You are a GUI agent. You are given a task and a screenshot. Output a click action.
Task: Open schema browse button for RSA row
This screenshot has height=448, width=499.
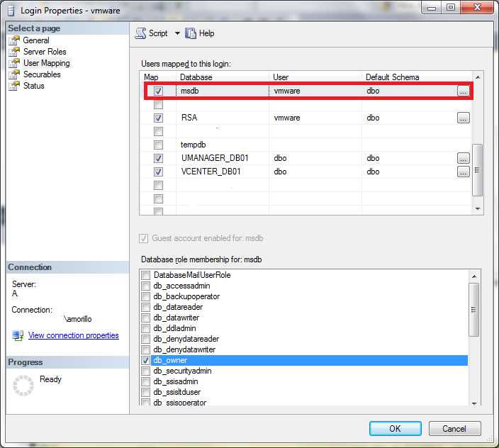[x=464, y=118]
